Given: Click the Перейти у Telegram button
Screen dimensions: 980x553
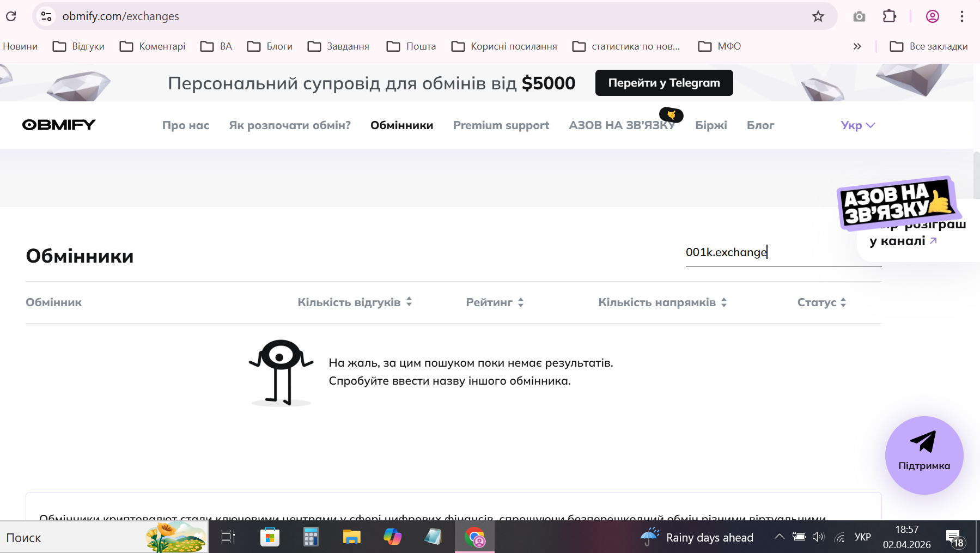Looking at the screenshot, I should pos(664,83).
